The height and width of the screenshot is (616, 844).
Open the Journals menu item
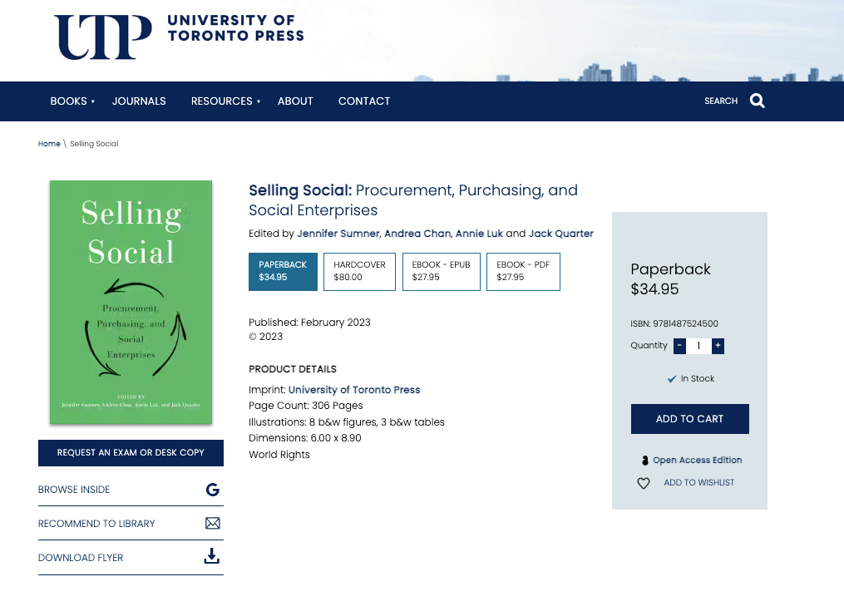coord(139,101)
